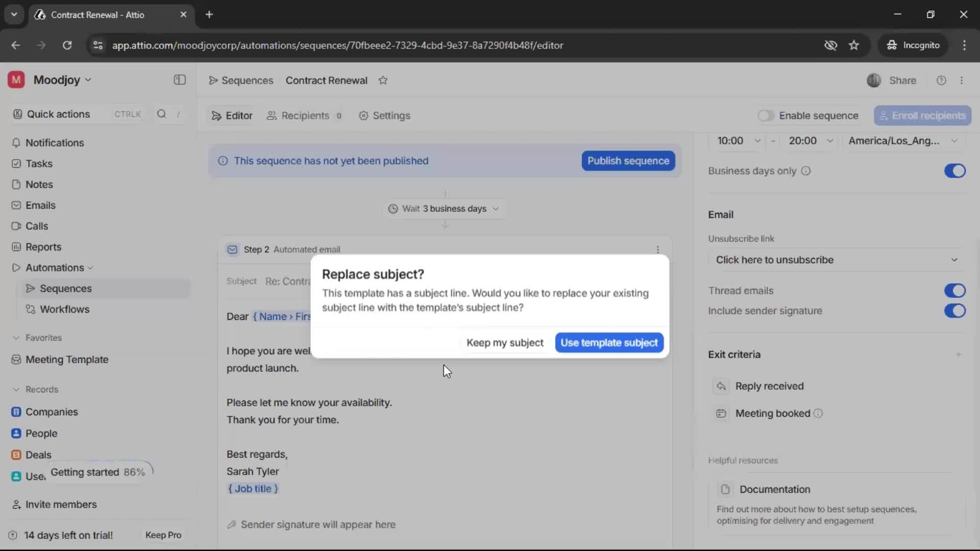This screenshot has height=551, width=980.
Task: Select Reports in the sidebar
Action: tap(43, 247)
